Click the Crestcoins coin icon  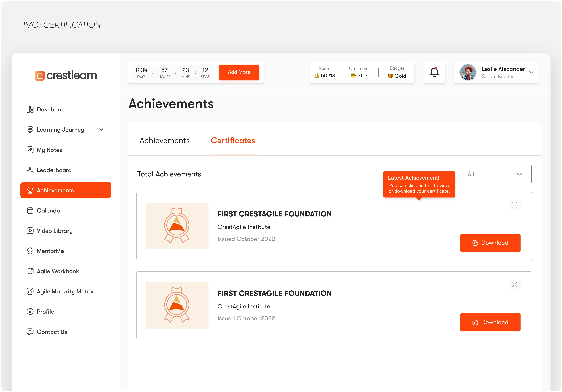click(x=353, y=76)
